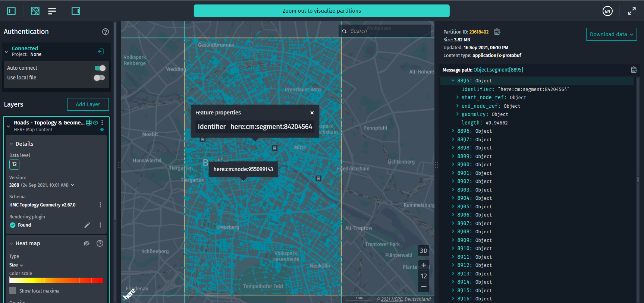644x303 pixels.
Task: Toggle the right panel layout icon
Action: point(76,11)
